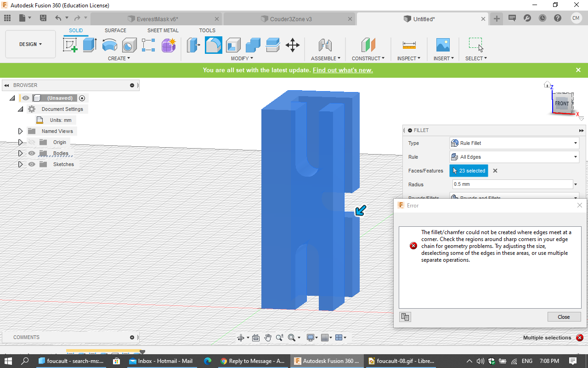
Task: Expand the Sketches folder in browser
Action: click(20, 164)
